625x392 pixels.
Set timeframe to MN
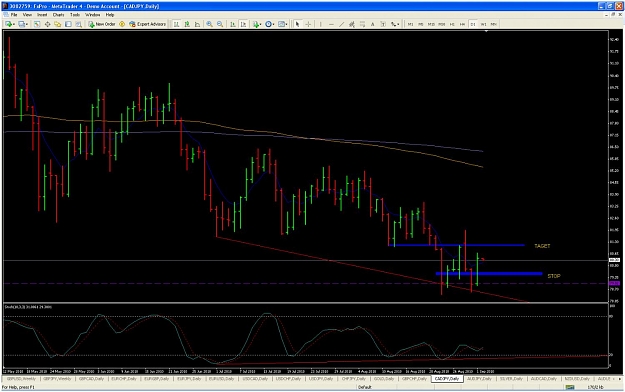click(493, 24)
